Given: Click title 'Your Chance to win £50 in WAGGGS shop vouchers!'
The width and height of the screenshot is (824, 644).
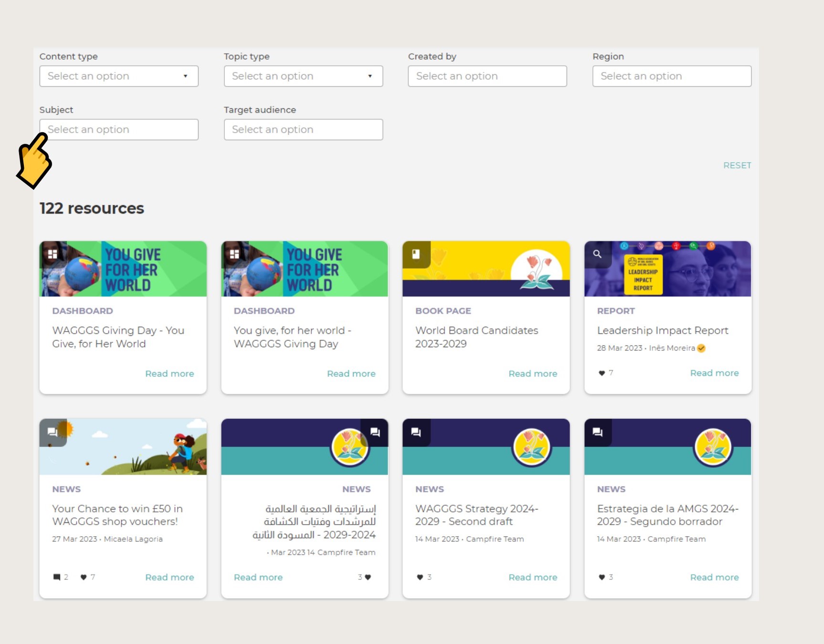Looking at the screenshot, I should pyautogui.click(x=117, y=515).
